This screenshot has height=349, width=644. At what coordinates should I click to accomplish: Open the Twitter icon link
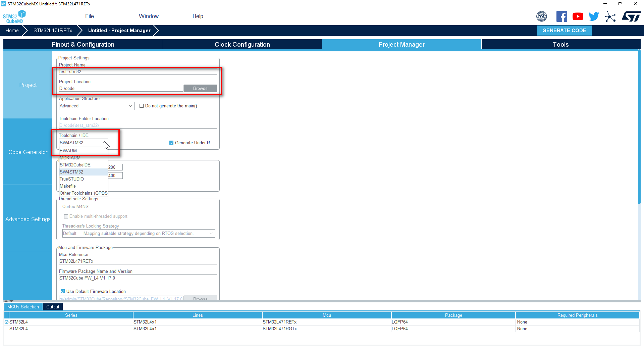594,16
